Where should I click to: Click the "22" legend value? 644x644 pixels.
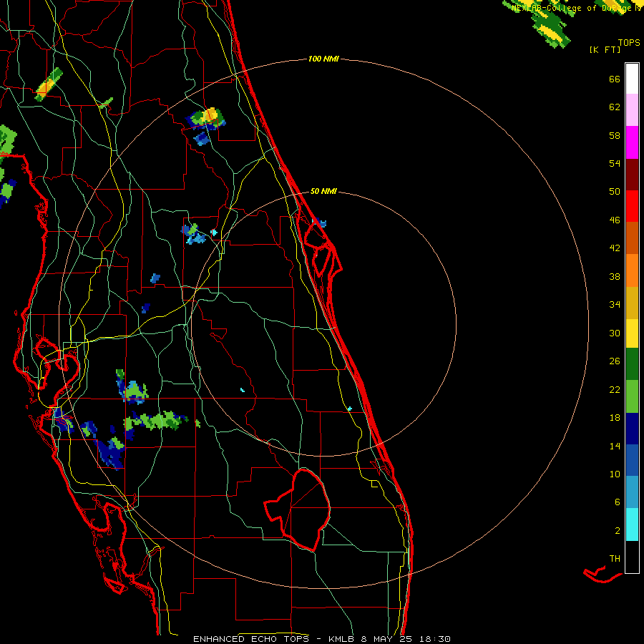coord(615,390)
